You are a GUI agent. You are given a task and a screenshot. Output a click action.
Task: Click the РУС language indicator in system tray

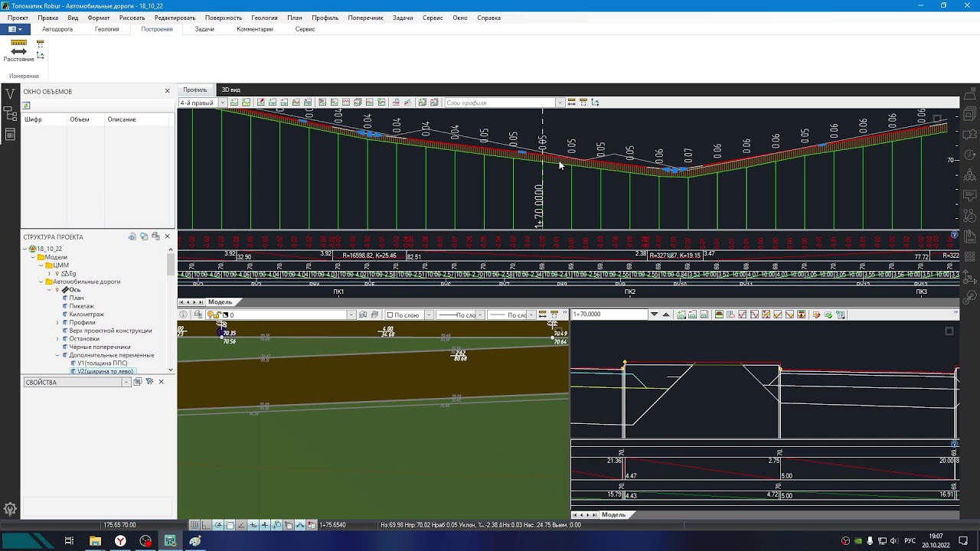click(911, 541)
